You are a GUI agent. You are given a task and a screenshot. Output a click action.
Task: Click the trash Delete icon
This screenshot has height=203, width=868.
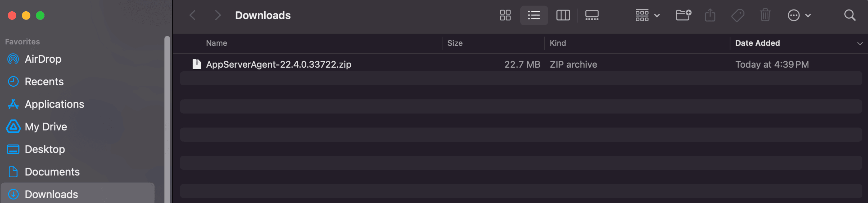[765, 15]
